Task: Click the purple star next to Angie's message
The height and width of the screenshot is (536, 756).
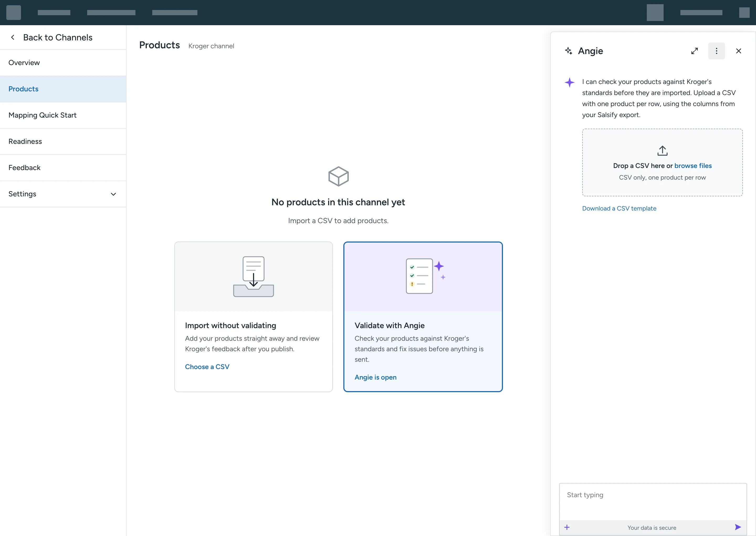Action: click(x=570, y=82)
